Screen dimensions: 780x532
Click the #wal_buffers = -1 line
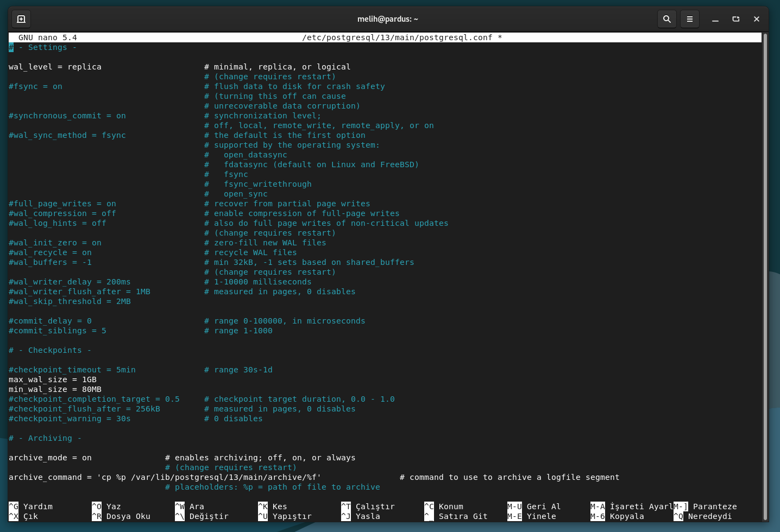tap(50, 262)
